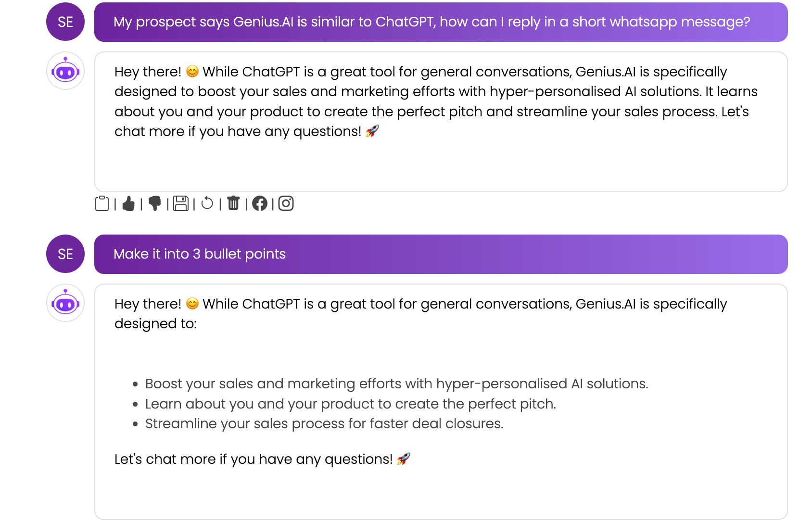This screenshot has width=812, height=521.
Task: Click the robot avatar next to the bulleted reply
Action: tap(65, 303)
